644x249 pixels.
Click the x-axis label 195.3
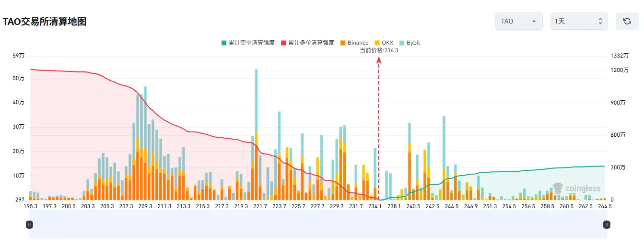click(30, 206)
